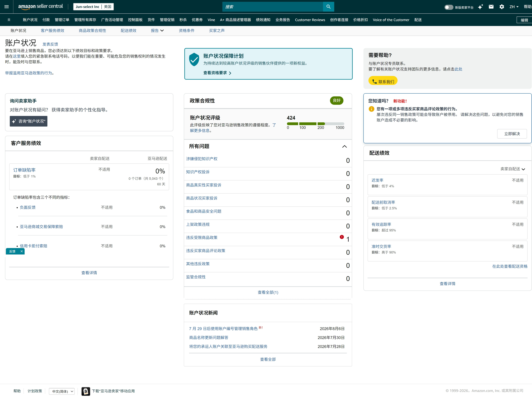Expand the 报告 dropdown menu
This screenshot has width=532, height=407.
click(x=157, y=31)
